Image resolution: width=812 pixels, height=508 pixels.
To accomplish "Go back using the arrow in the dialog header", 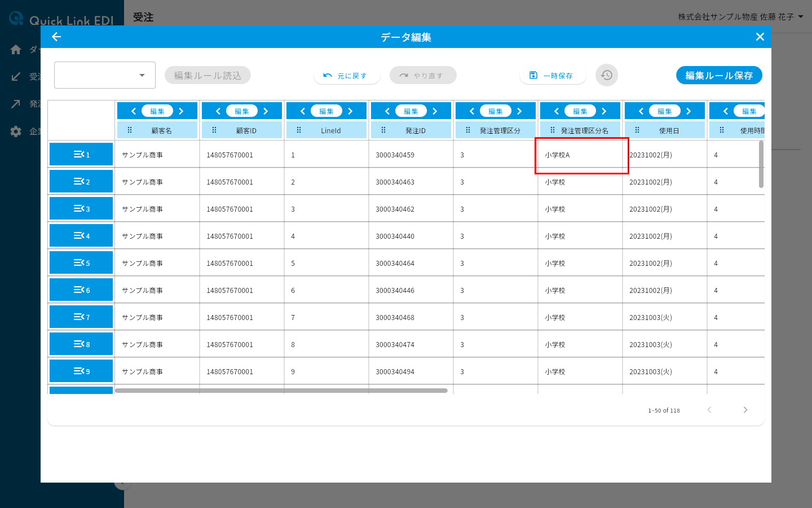I will pos(56,37).
